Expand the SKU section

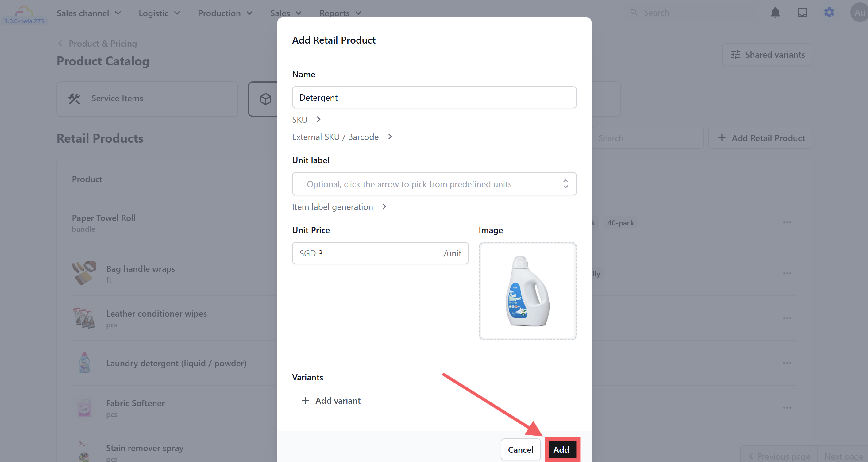[x=307, y=120]
